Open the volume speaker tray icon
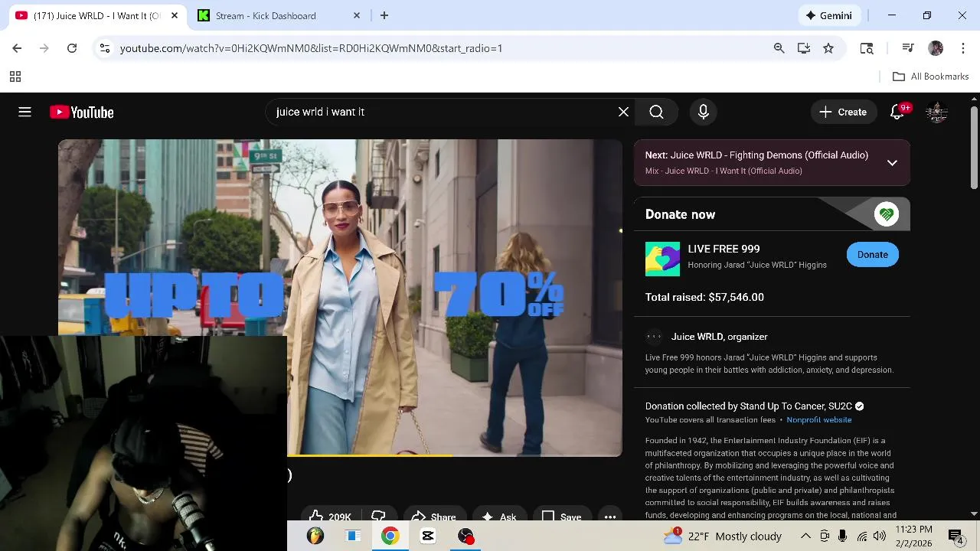This screenshot has height=551, width=980. [879, 536]
